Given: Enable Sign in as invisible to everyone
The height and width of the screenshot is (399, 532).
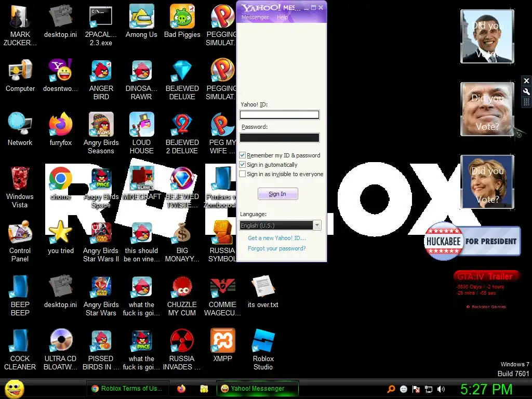Looking at the screenshot, I should pyautogui.click(x=242, y=174).
